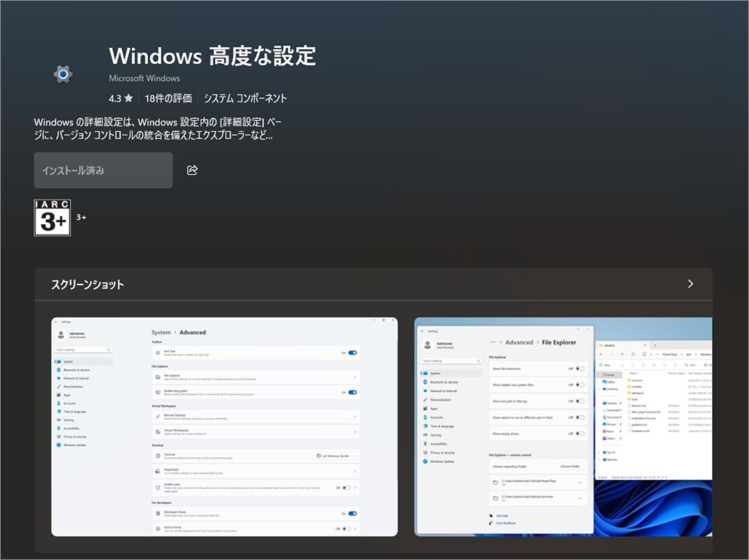Viewport: 749px width, 560px height.
Task: Click the 18件の評価 review count
Action: [x=169, y=99]
